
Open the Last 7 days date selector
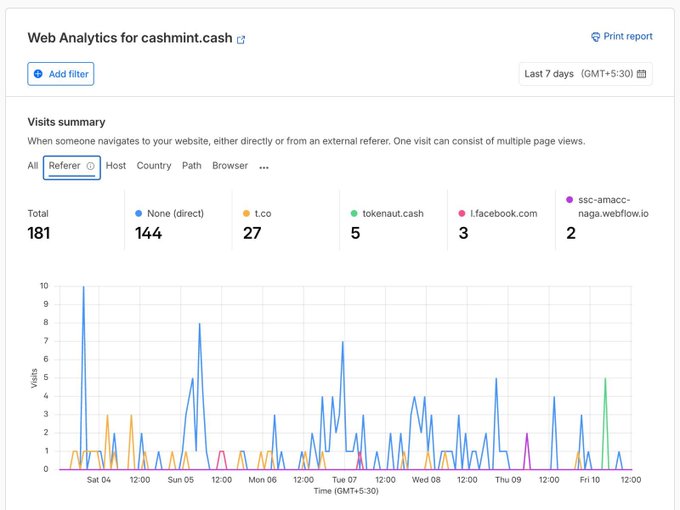tap(585, 74)
